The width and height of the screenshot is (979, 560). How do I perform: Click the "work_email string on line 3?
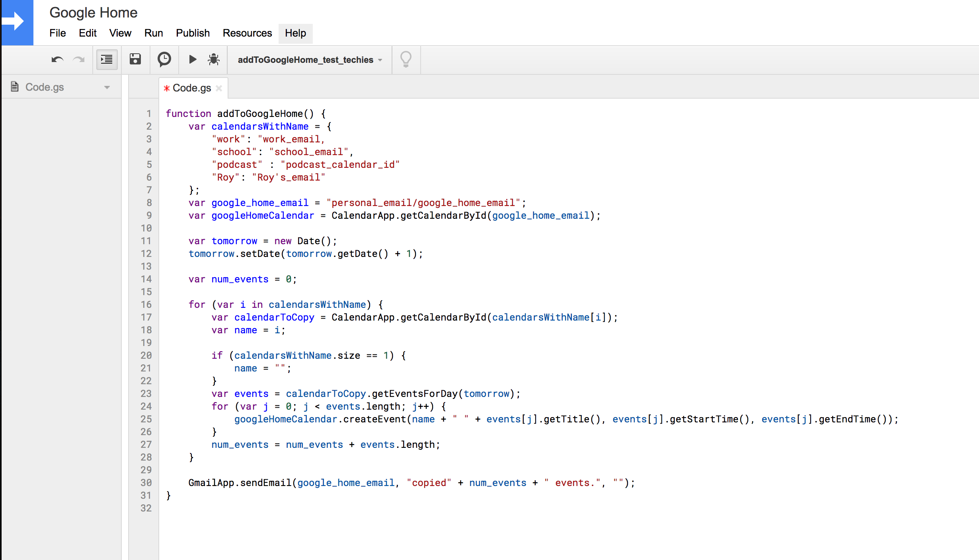[291, 139]
